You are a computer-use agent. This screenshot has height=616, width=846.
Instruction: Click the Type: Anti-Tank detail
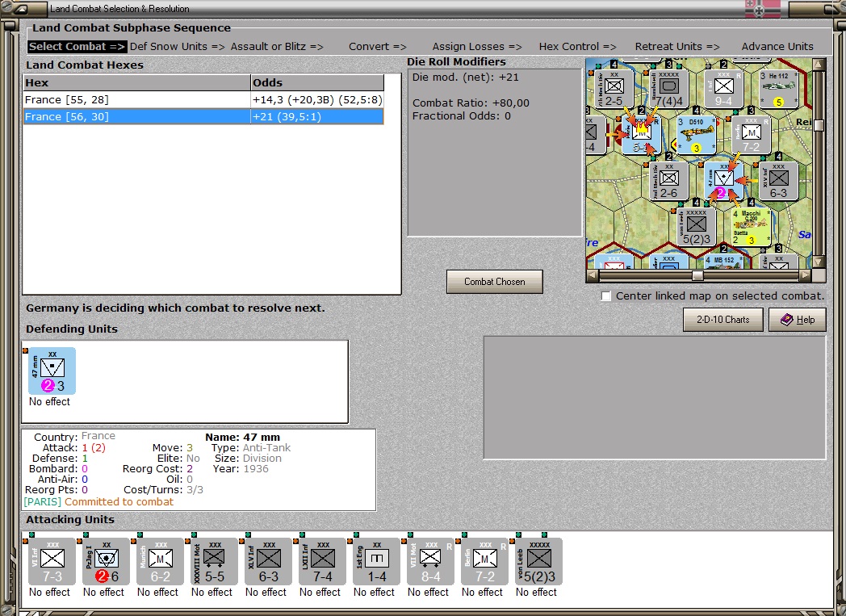[251, 448]
